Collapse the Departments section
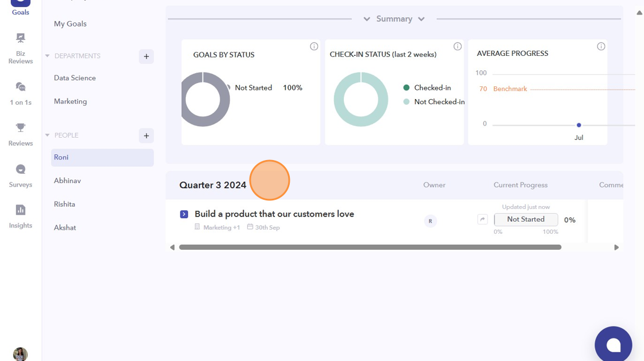Image resolution: width=644 pixels, height=361 pixels. [x=48, y=56]
